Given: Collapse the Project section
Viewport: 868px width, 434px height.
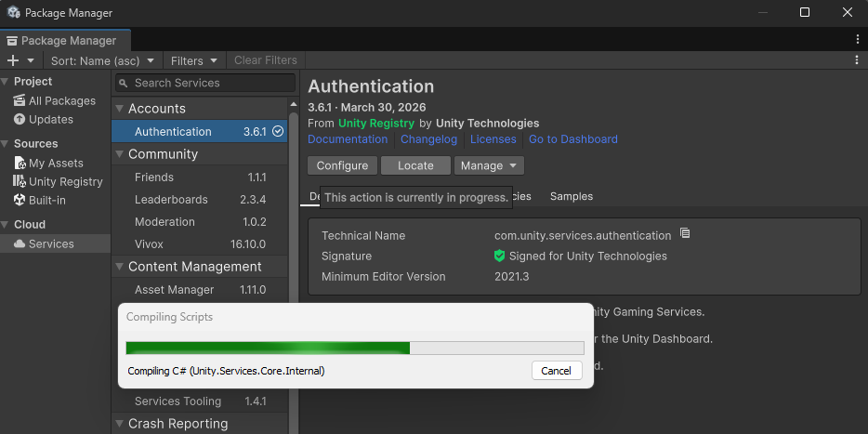Looking at the screenshot, I should (x=5, y=82).
